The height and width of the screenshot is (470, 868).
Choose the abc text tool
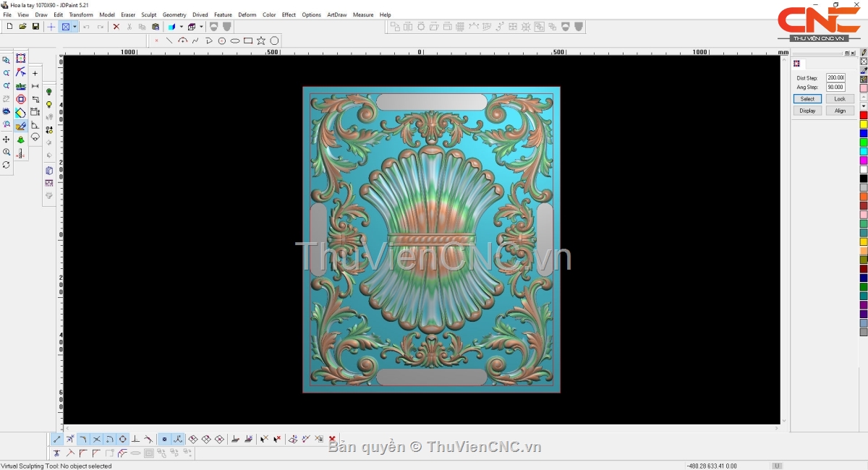click(20, 86)
